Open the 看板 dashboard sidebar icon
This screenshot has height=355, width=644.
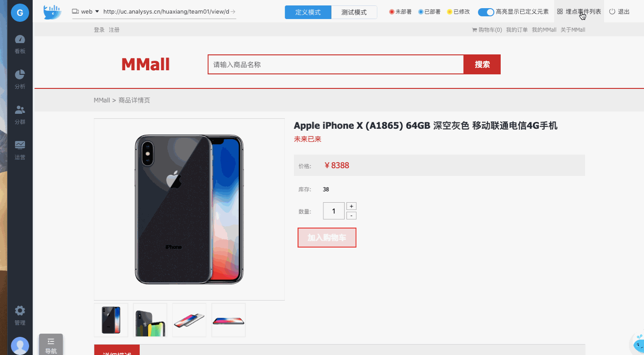pyautogui.click(x=20, y=39)
